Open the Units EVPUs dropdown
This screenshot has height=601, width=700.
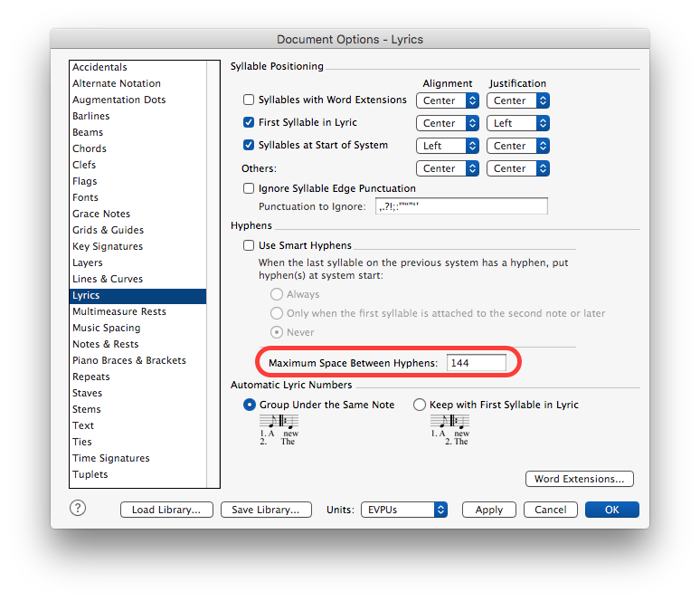403,510
